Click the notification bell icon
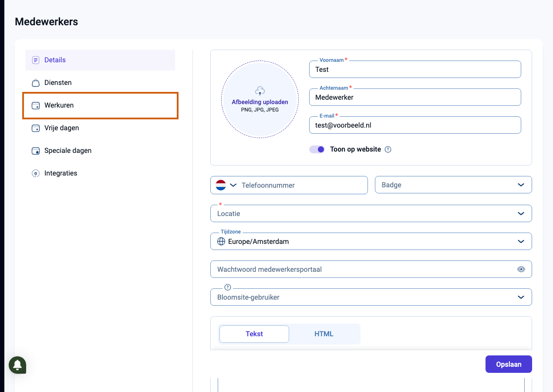 click(x=17, y=365)
